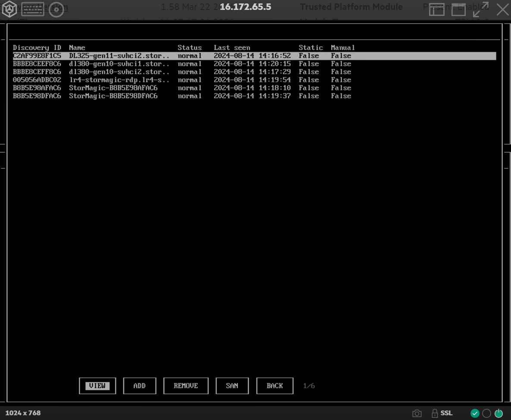Close the remote console with X
The width and height of the screenshot is (511, 420).
pos(502,9)
